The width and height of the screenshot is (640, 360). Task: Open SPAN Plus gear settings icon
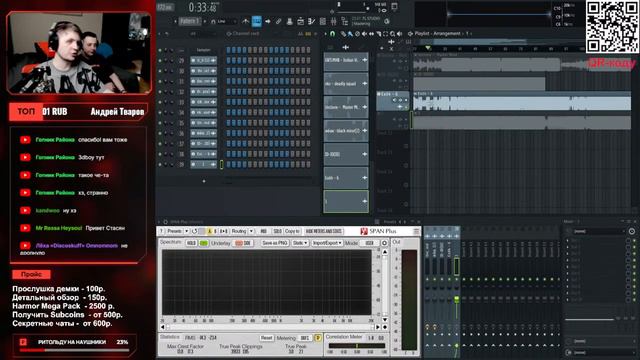[x=384, y=243]
